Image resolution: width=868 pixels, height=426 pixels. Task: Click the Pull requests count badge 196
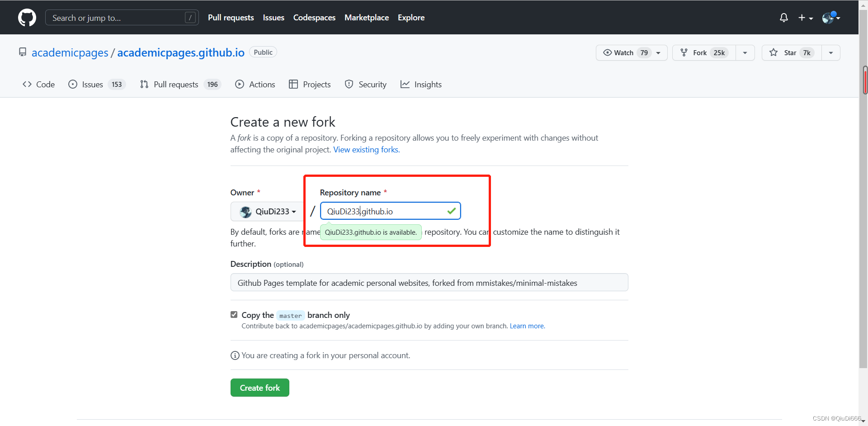click(x=212, y=85)
